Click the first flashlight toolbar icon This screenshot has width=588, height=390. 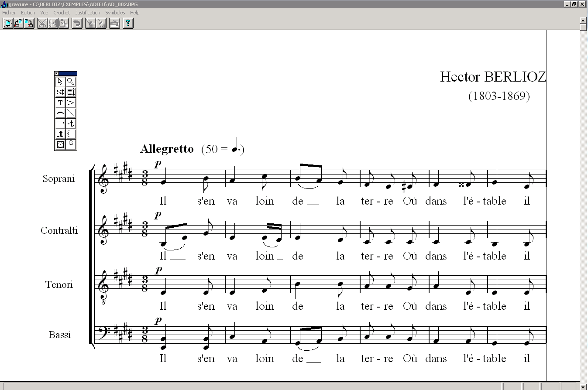(x=90, y=23)
